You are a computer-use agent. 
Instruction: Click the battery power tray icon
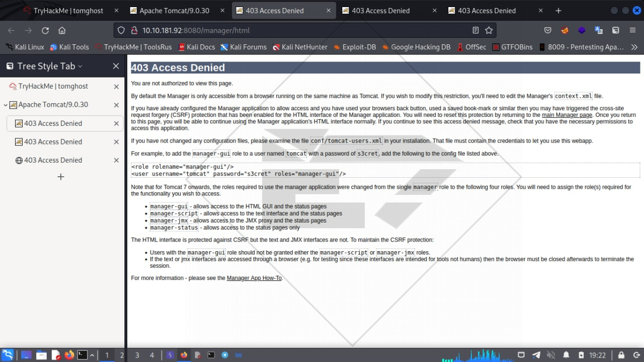pos(581,355)
